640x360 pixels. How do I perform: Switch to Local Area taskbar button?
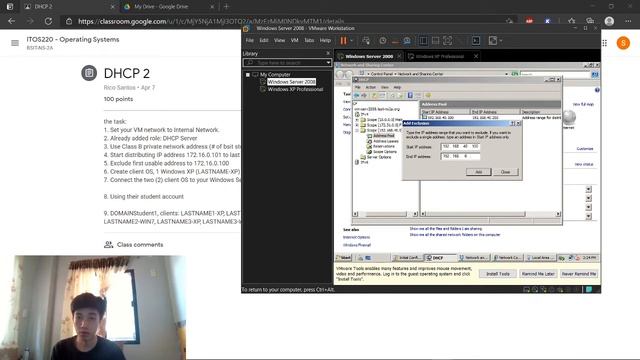(x=540, y=258)
